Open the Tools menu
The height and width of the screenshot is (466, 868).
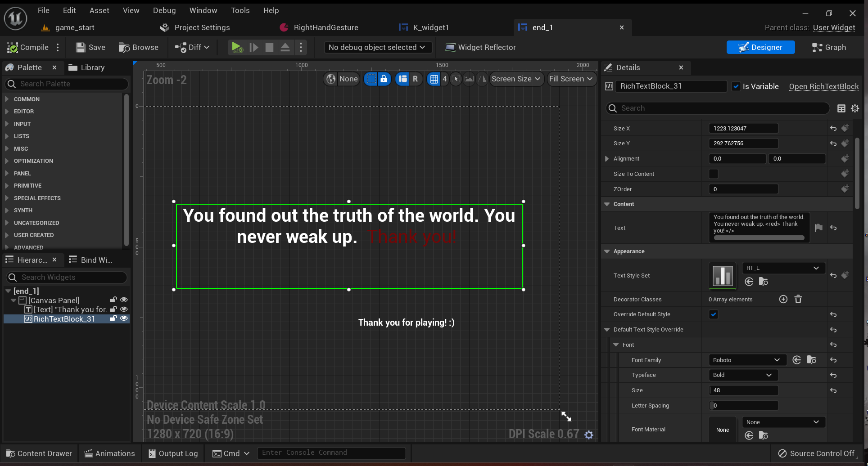[x=240, y=10]
